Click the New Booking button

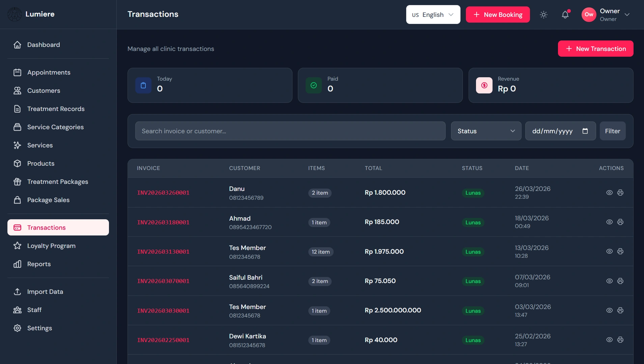pyautogui.click(x=498, y=15)
